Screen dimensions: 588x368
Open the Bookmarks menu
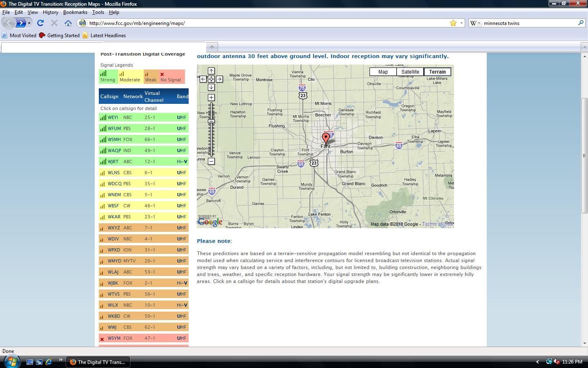(75, 12)
